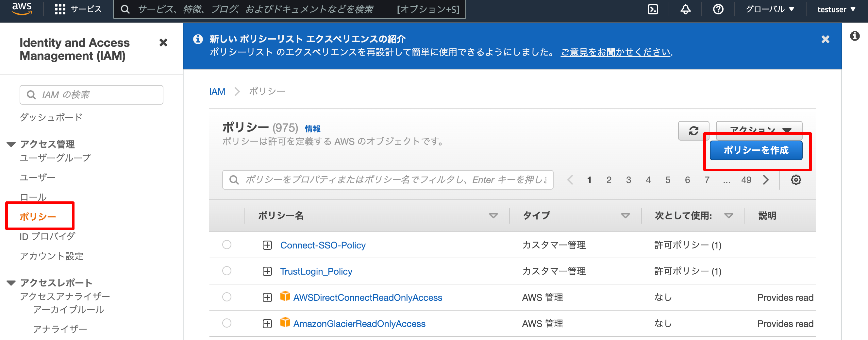Select the TrustLogin_Policy radio button
Viewport: 868px width, 340px height.
click(227, 271)
